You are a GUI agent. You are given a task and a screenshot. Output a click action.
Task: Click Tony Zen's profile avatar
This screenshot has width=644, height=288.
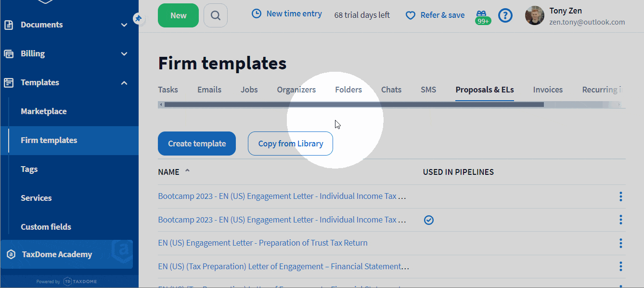pos(534,16)
